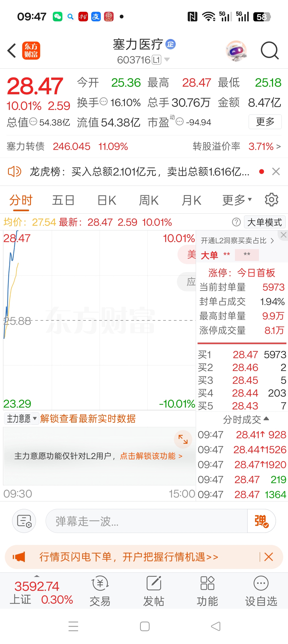Image resolution: width=288 pixels, height=644 pixels.
Task: Select the 买4 28.44 order row
Action: click(242, 393)
